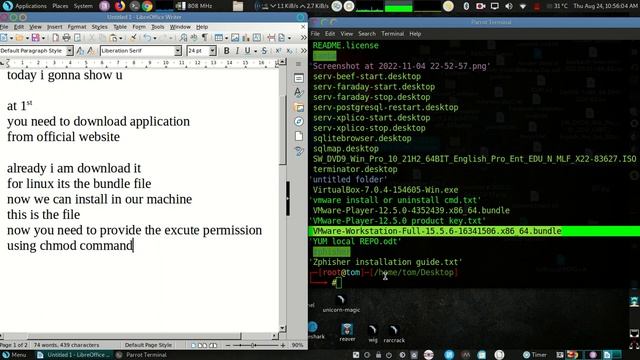Expand the formatting toolbar overflow chevron
The height and width of the screenshot is (360, 640).
point(303,51)
